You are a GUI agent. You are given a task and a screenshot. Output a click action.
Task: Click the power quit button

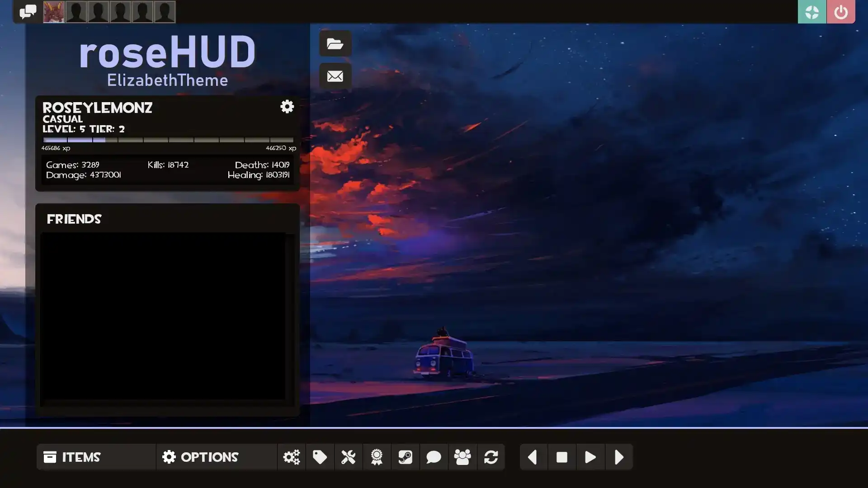(x=840, y=12)
